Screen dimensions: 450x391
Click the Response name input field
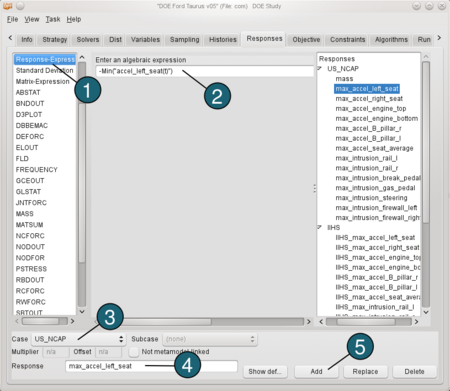[151, 366]
